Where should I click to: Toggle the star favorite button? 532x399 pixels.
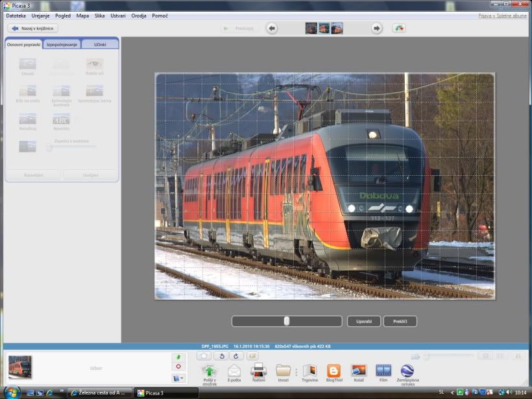click(204, 356)
